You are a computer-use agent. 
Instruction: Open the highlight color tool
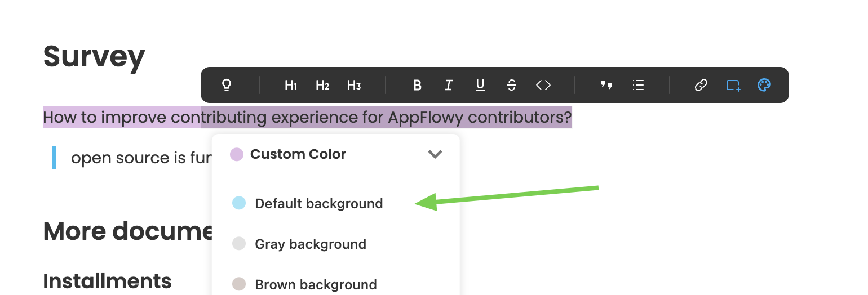click(x=733, y=85)
